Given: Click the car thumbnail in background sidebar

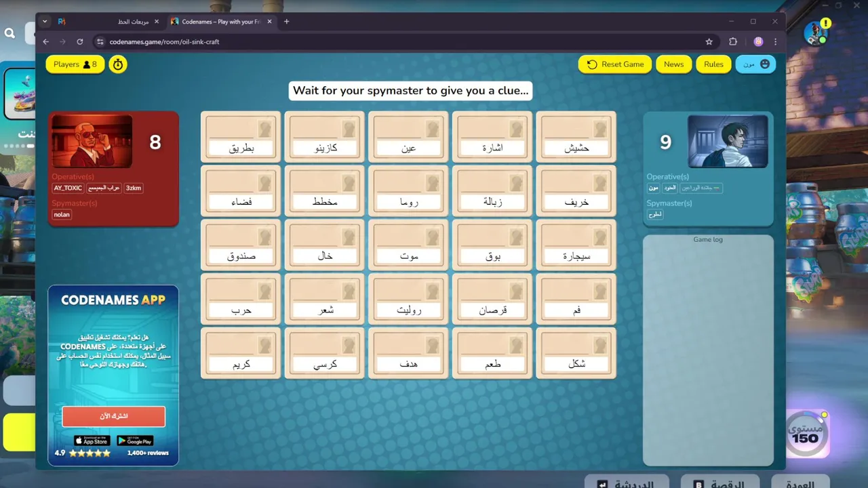Looking at the screenshot, I should click(x=19, y=94).
